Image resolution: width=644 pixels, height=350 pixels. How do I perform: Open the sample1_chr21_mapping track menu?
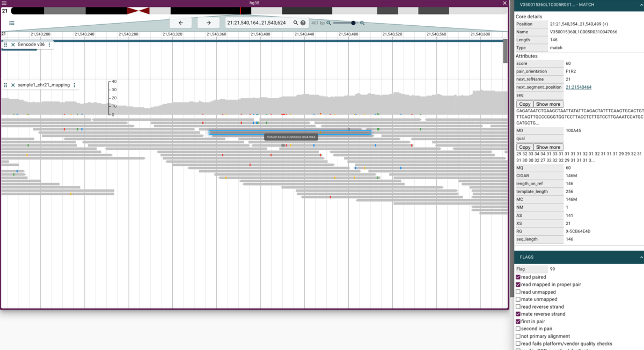[75, 85]
